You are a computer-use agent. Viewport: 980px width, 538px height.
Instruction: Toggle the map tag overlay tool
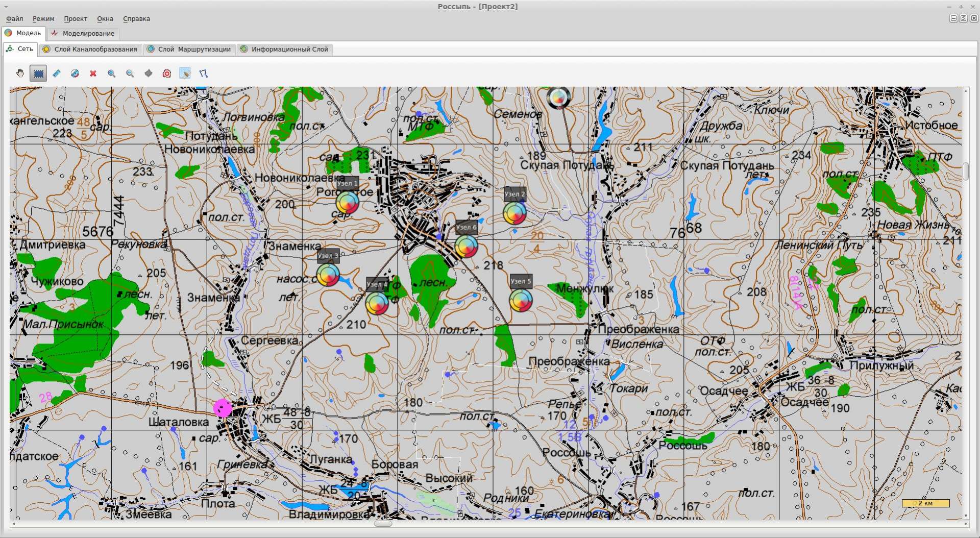[x=185, y=74]
